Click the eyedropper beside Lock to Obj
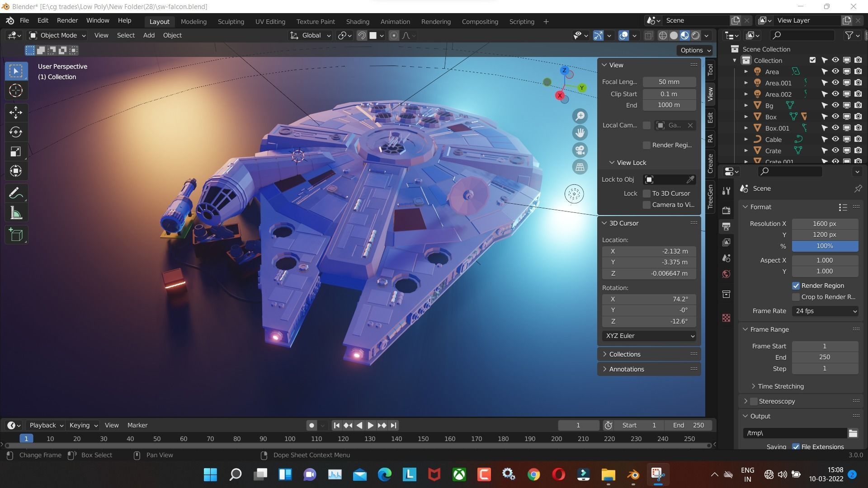This screenshot has width=868, height=488. click(x=690, y=180)
